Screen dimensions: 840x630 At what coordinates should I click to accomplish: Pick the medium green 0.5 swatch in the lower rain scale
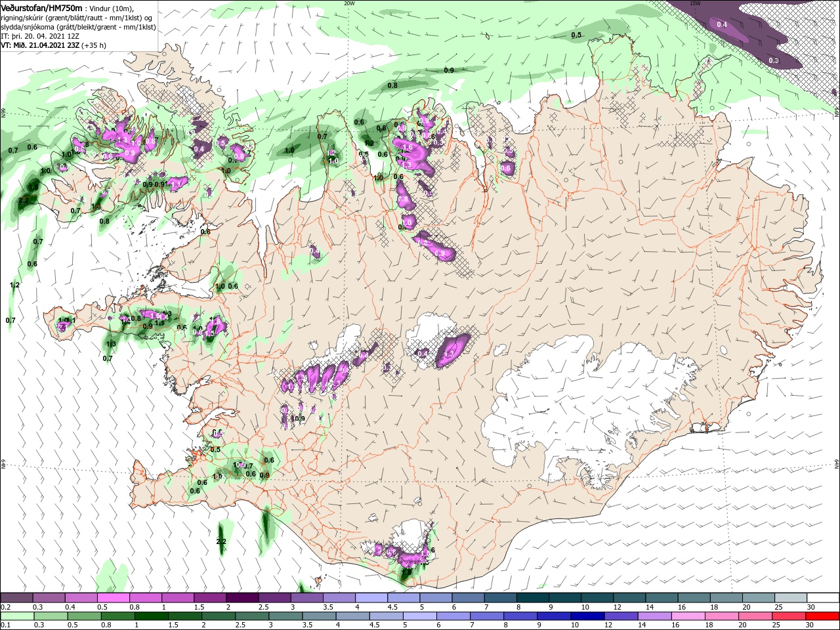84,616
